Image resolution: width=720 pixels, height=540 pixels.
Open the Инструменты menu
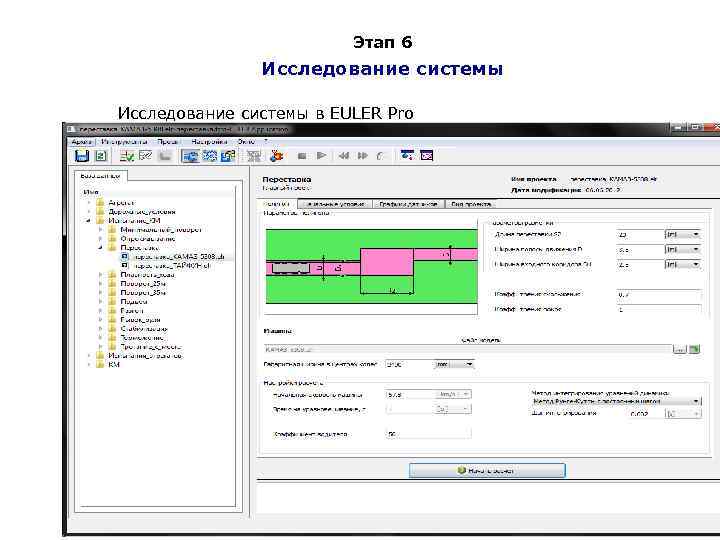(124, 142)
